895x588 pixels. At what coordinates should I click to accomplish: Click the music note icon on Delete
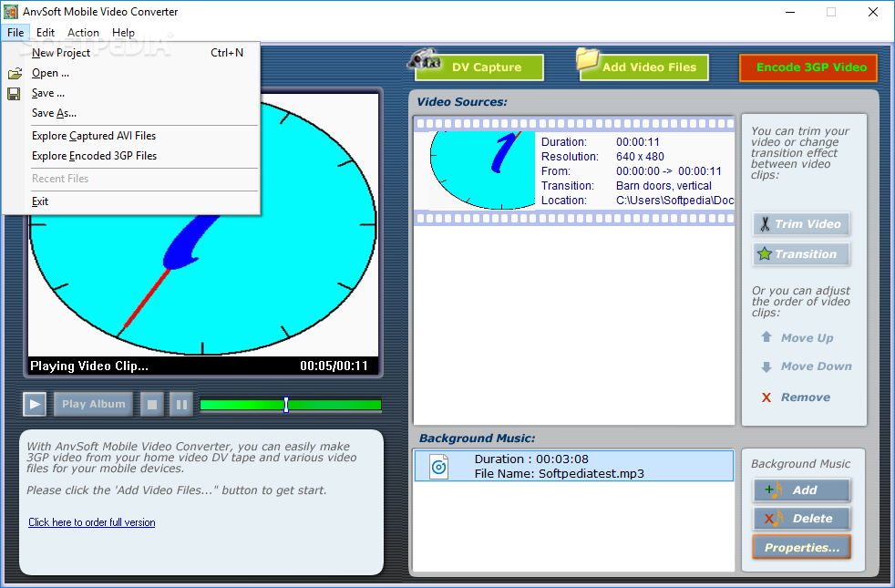[774, 519]
